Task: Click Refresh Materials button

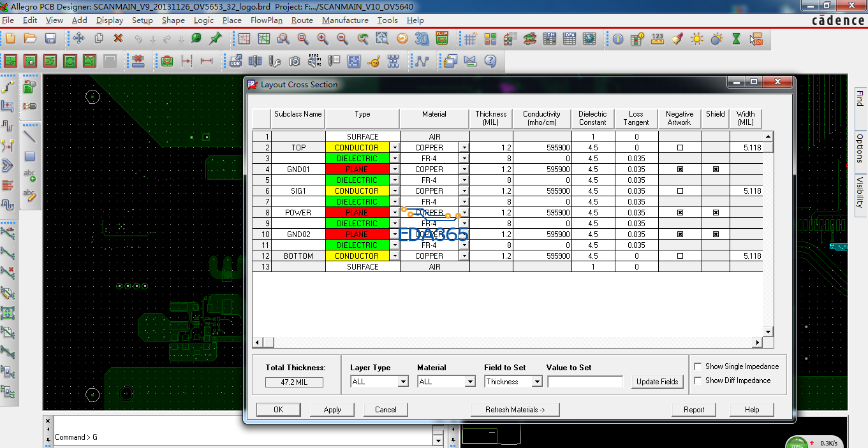Action: click(515, 410)
